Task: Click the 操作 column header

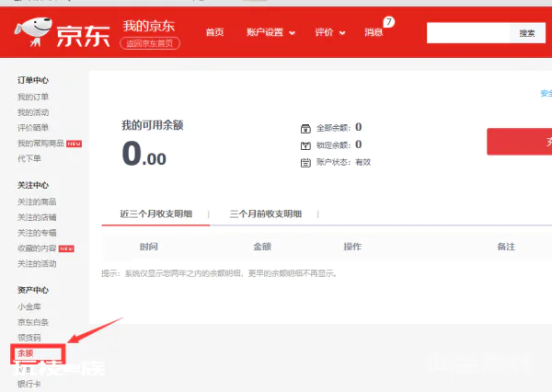Action: pyautogui.click(x=352, y=247)
